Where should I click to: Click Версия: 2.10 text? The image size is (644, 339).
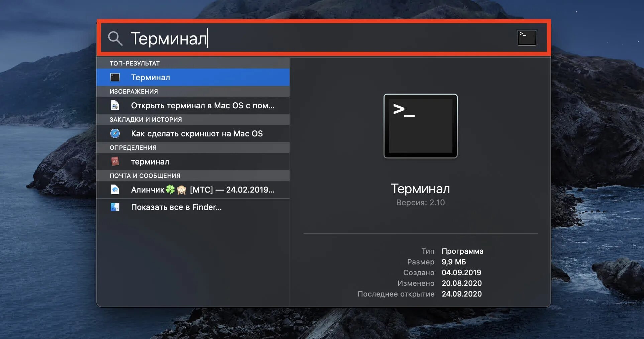pyautogui.click(x=420, y=202)
